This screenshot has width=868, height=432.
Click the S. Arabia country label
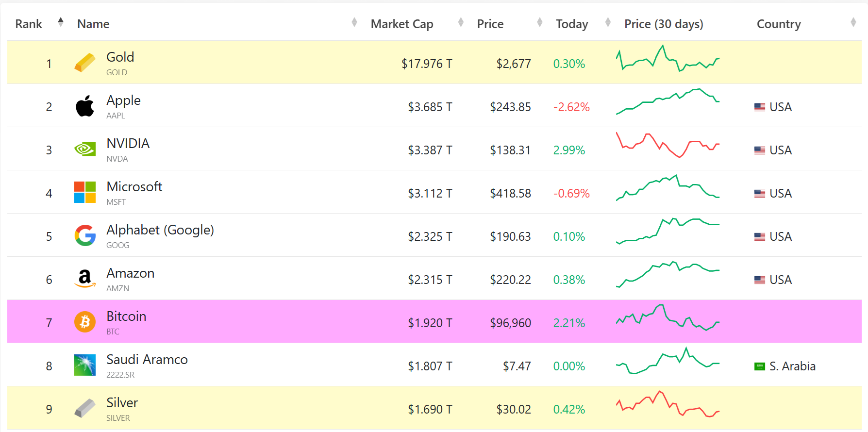[x=792, y=366]
